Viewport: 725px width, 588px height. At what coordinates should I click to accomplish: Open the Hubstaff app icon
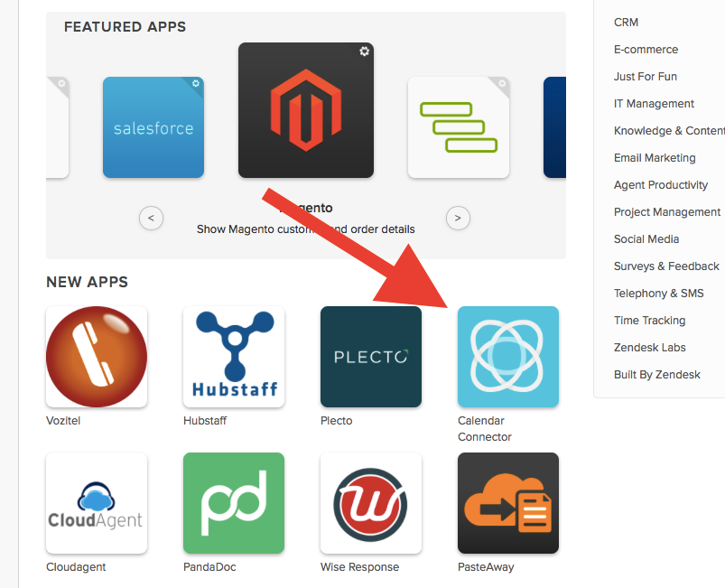click(x=234, y=357)
